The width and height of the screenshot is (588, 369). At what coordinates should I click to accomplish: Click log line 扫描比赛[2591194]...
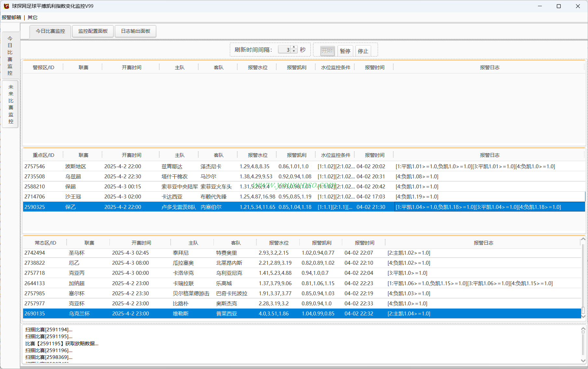(x=49, y=329)
